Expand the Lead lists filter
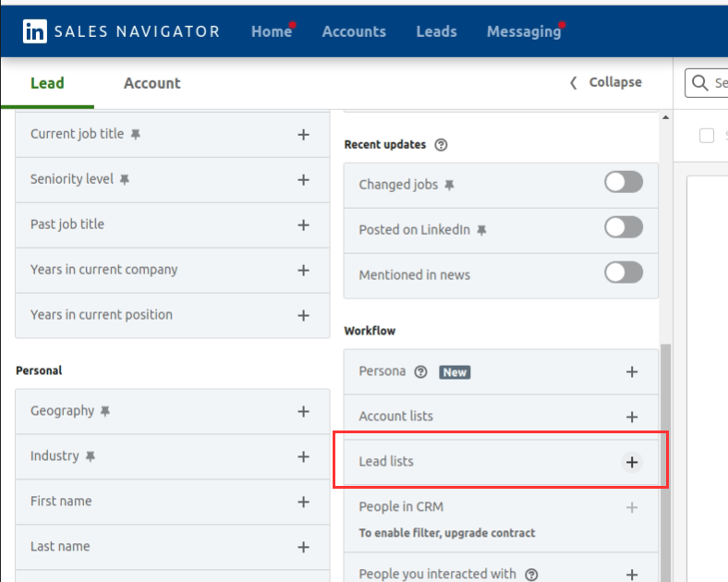728x582 pixels. [x=632, y=462]
